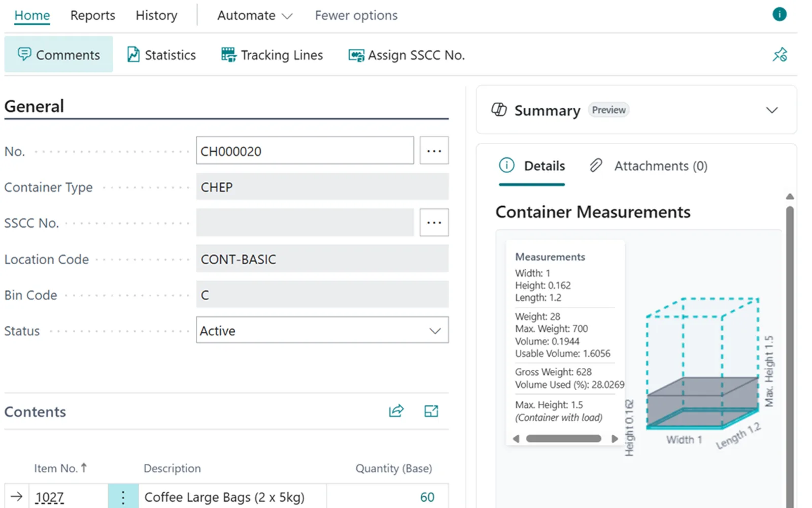This screenshot has height=508, width=812.
Task: Open row options for item 1027
Action: 123,496
